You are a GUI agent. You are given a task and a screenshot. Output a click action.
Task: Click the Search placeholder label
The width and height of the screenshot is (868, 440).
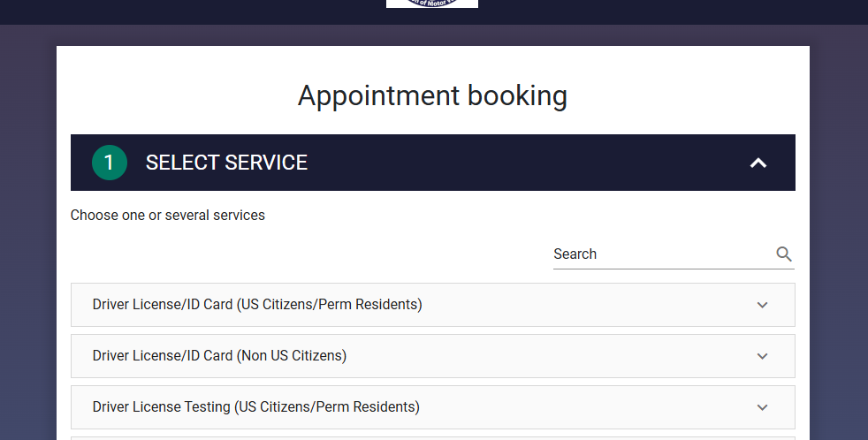click(575, 254)
